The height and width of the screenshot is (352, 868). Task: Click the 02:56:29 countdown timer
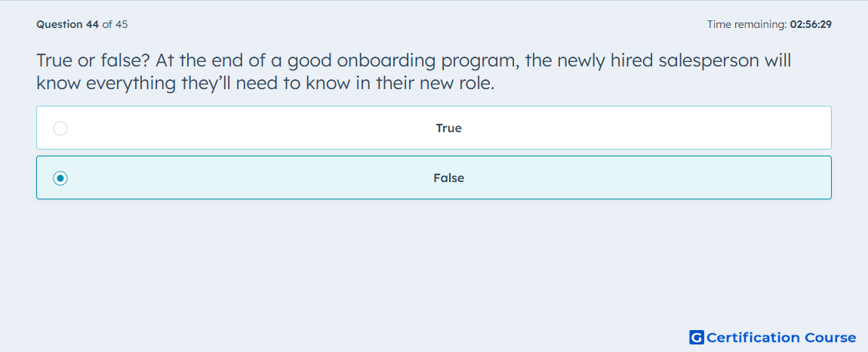coord(811,24)
